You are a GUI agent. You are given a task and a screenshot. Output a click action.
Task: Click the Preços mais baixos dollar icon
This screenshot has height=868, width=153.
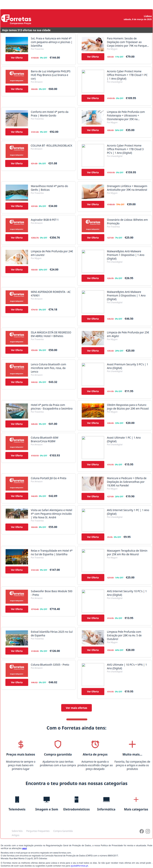pos(21,744)
